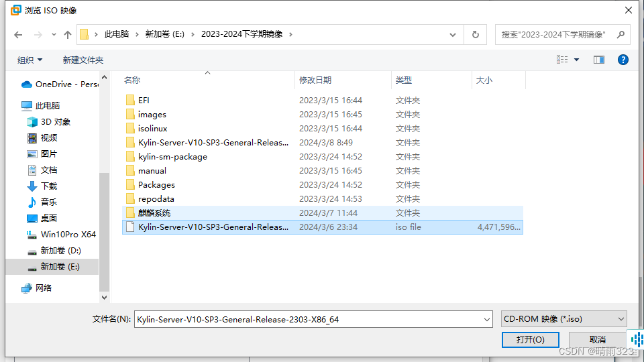Viewport: 644px width, 362px height.
Task: Click 新加卷 (E:) in the address breadcrumb
Action: click(165, 34)
